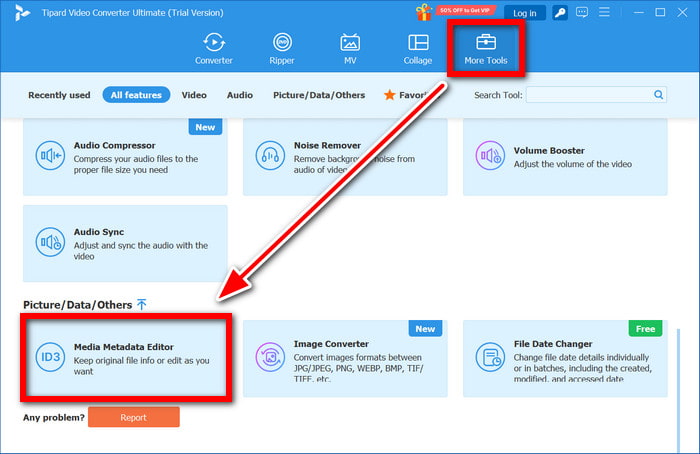
Task: Click into the Search Tool field
Action: [588, 95]
